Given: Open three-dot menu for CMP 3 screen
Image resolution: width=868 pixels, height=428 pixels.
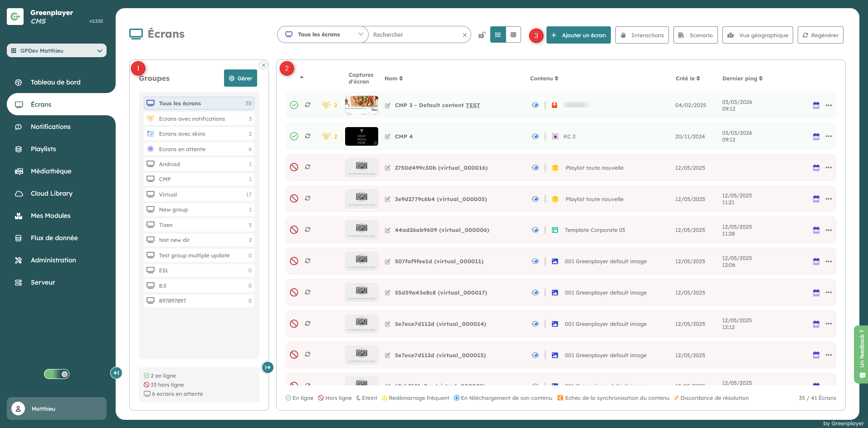Looking at the screenshot, I should pyautogui.click(x=829, y=105).
